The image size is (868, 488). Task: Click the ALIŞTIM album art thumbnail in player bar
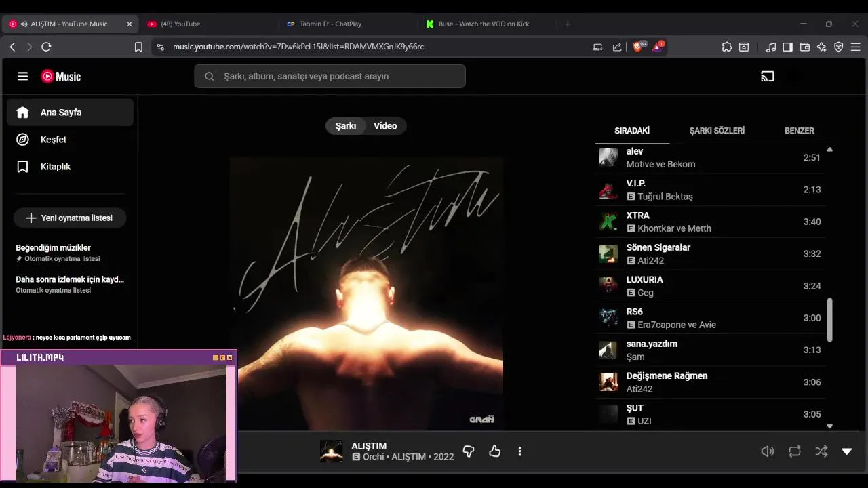point(331,451)
